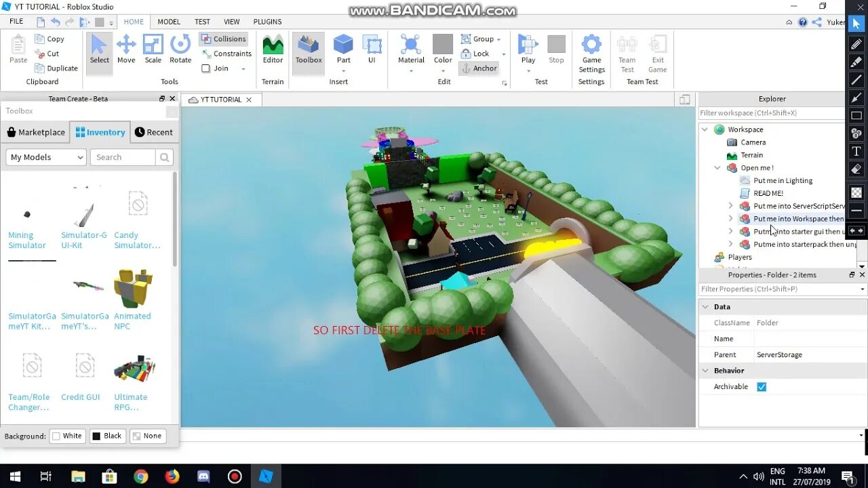The image size is (868, 488).
Task: Select Bandicam line tool
Action: (x=856, y=80)
